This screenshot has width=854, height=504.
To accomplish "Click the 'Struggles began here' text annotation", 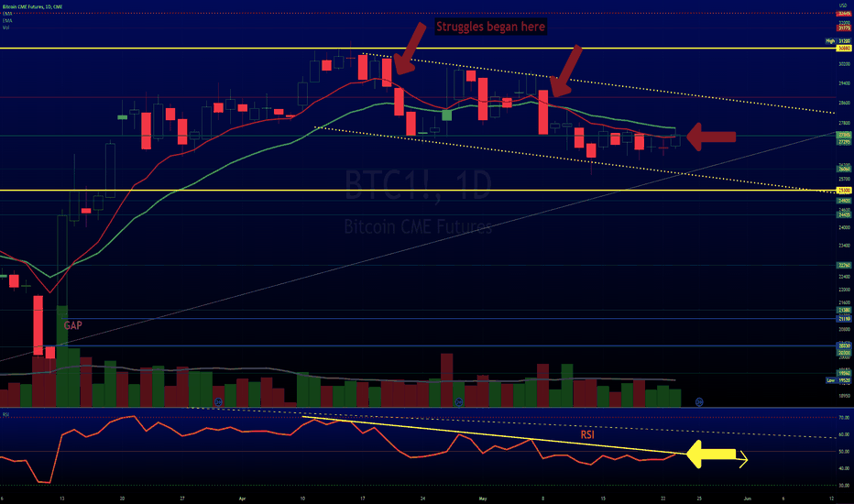I will (490, 27).
